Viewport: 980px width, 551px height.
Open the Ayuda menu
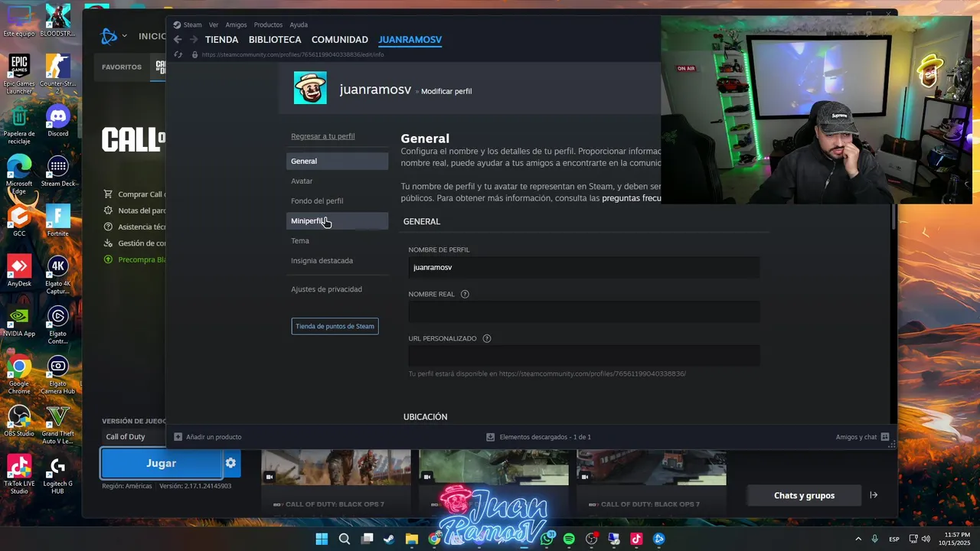coord(299,24)
